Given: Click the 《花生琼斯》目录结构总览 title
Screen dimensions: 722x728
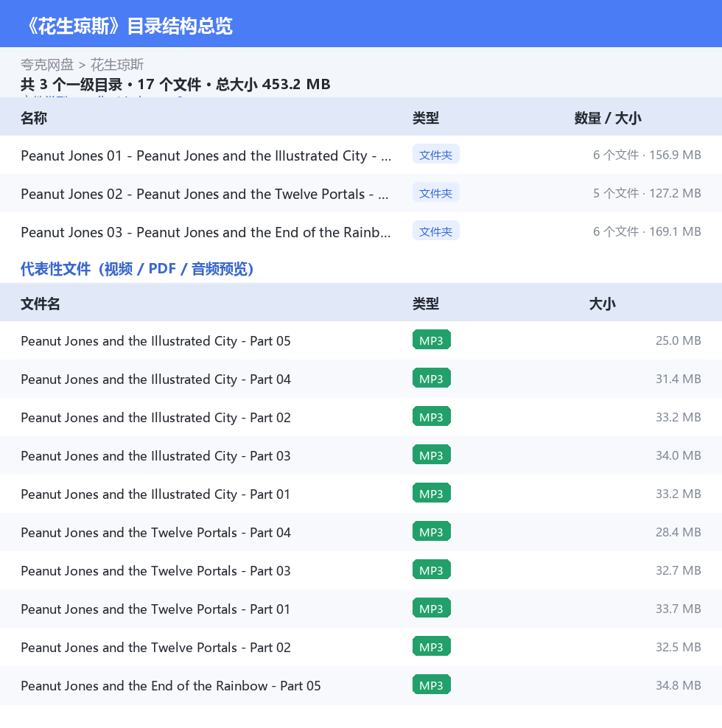Looking at the screenshot, I should pyautogui.click(x=128, y=26).
